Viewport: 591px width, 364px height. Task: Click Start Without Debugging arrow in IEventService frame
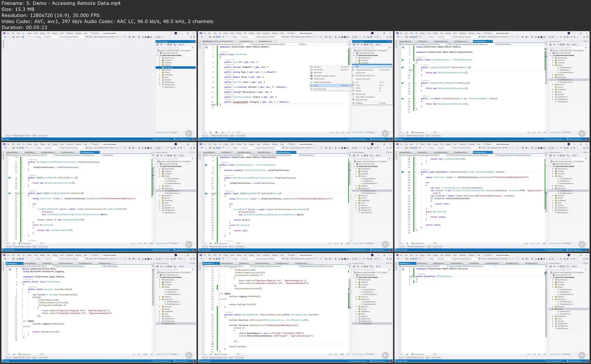tap(510, 259)
